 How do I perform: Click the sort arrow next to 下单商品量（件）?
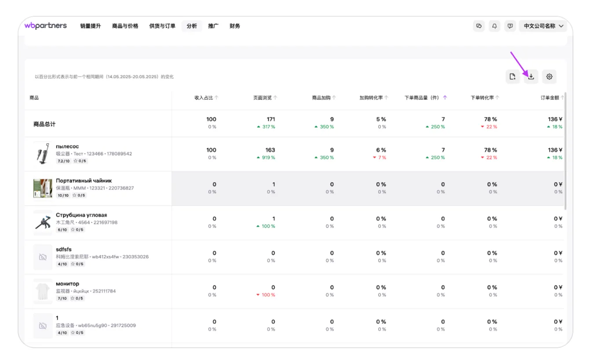(x=445, y=98)
